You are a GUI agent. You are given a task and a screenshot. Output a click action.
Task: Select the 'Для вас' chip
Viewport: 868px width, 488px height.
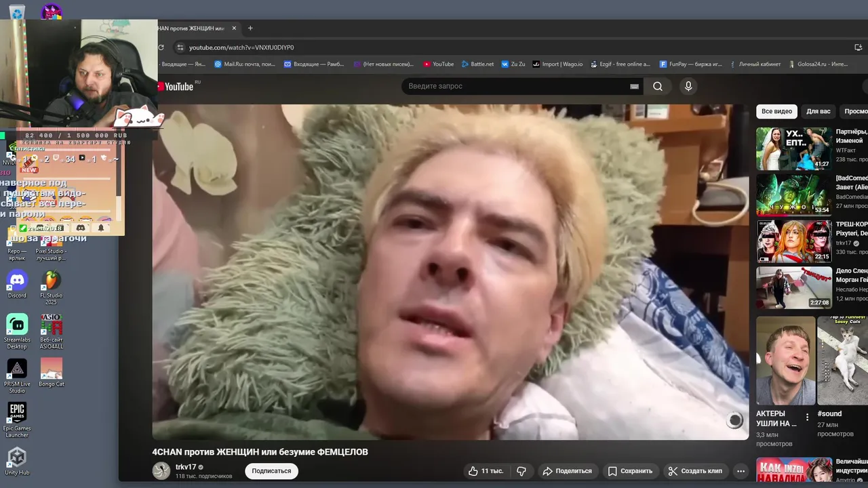tap(818, 111)
